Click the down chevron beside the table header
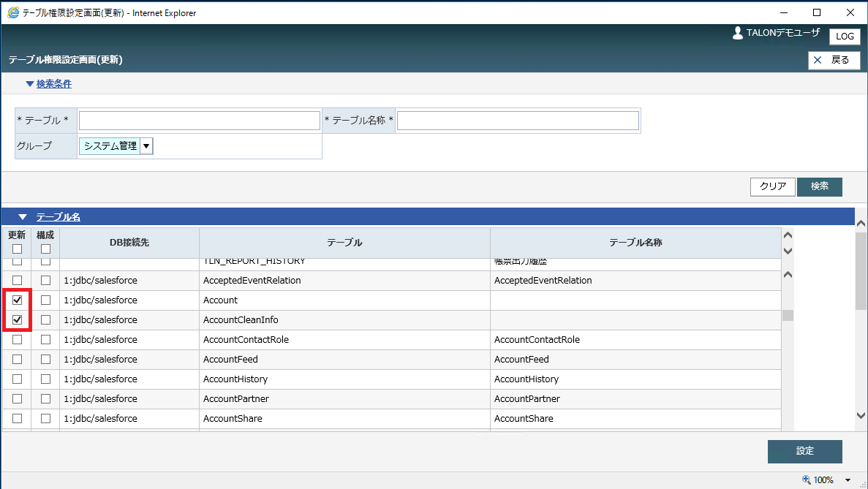 tap(788, 251)
